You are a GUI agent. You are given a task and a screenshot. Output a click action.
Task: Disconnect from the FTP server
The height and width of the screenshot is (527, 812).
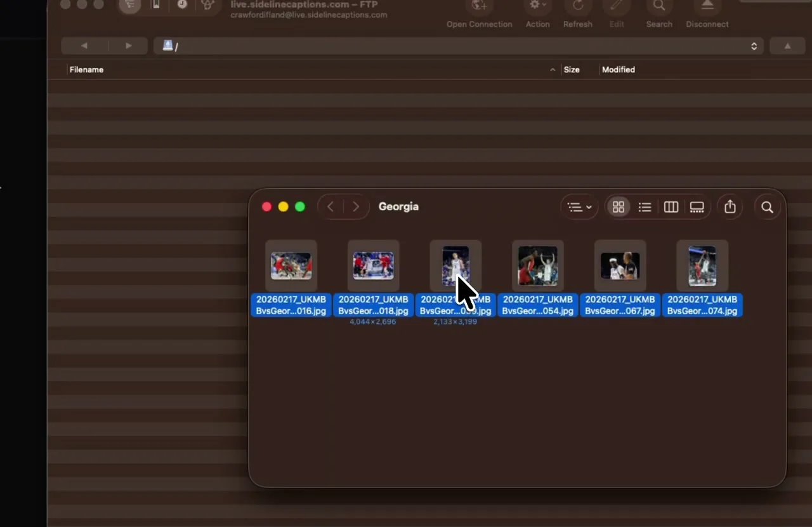[x=707, y=15]
